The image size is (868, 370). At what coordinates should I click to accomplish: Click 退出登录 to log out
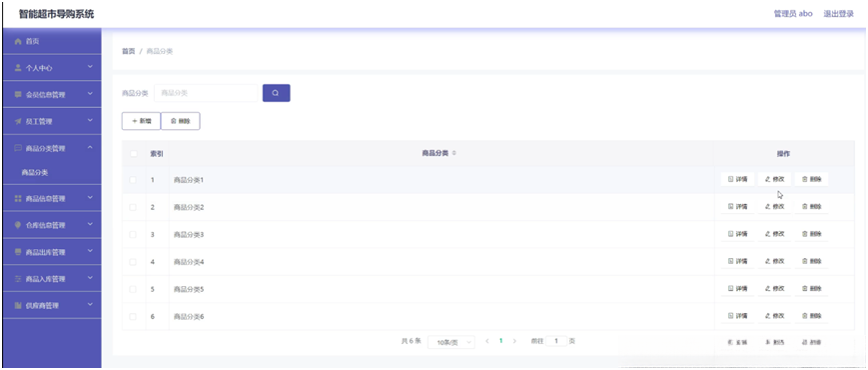coord(839,14)
